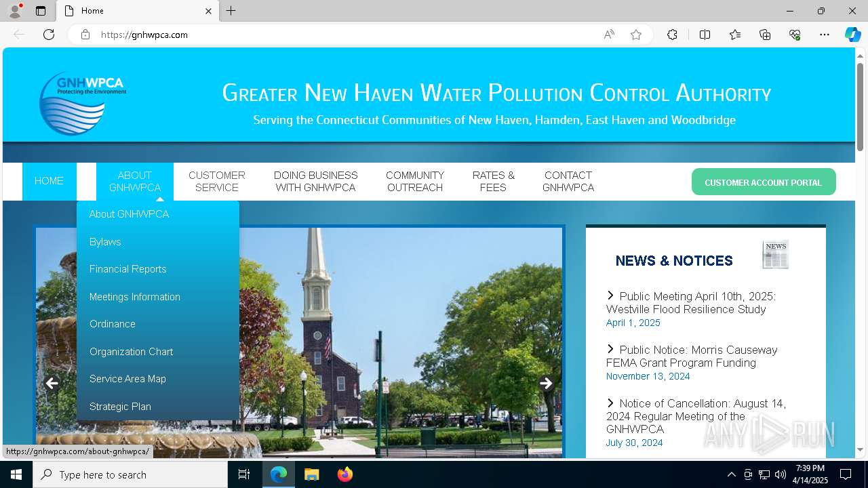This screenshot has width=868, height=488.
Task: Show previous slide with left arrow
Action: (x=52, y=383)
